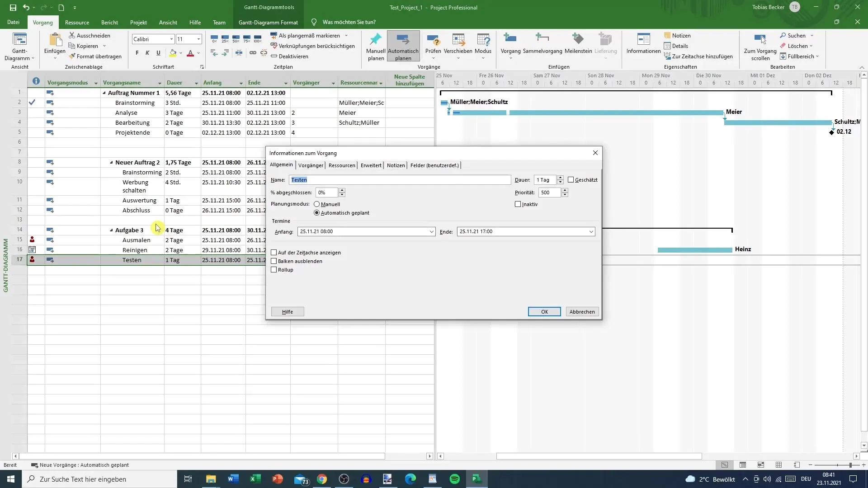This screenshot has height=488, width=868.
Task: Click the Gantt-Diagramm view icon
Action: click(x=19, y=40)
